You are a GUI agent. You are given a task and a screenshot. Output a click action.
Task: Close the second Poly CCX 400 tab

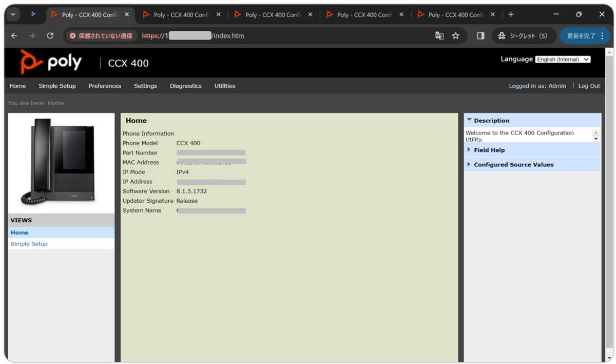(x=219, y=15)
